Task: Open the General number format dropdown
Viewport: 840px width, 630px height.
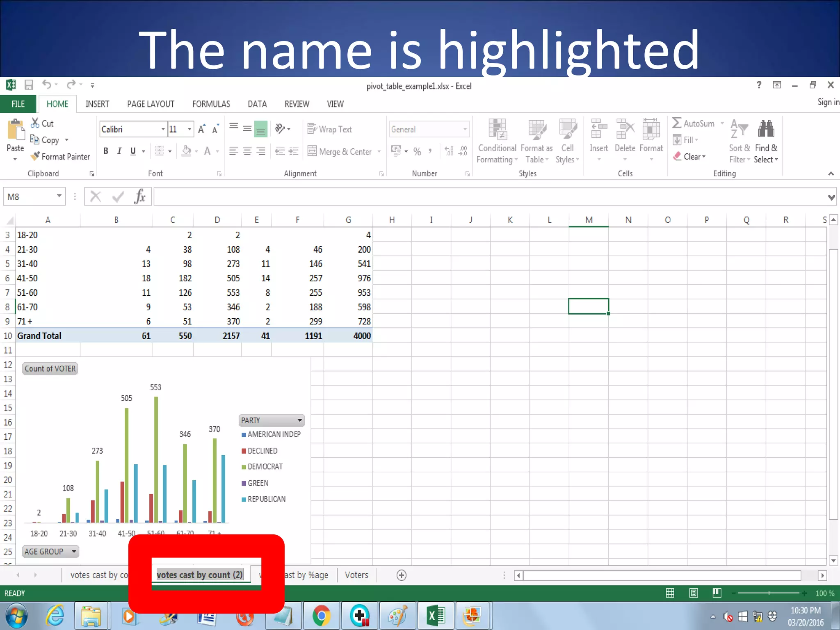Action: [x=465, y=129]
